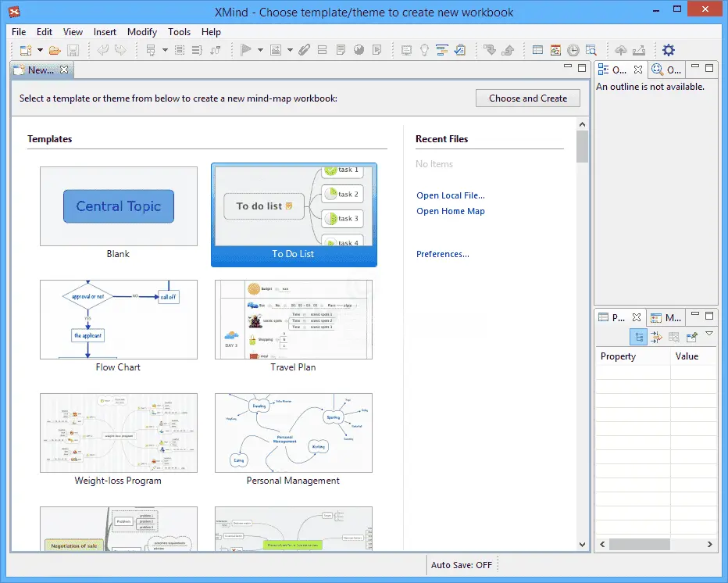Click the Attachment paperclip icon
This screenshot has width=728, height=583.
(x=304, y=50)
